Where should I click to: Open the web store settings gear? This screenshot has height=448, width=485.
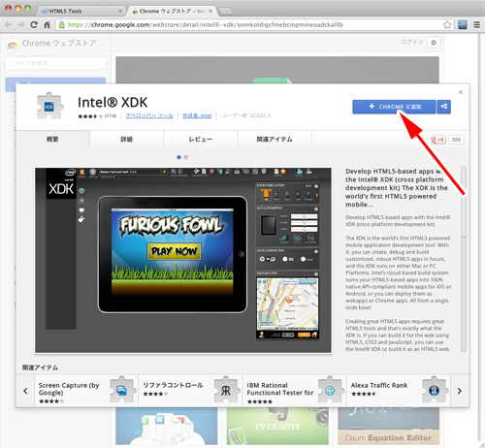[x=434, y=43]
